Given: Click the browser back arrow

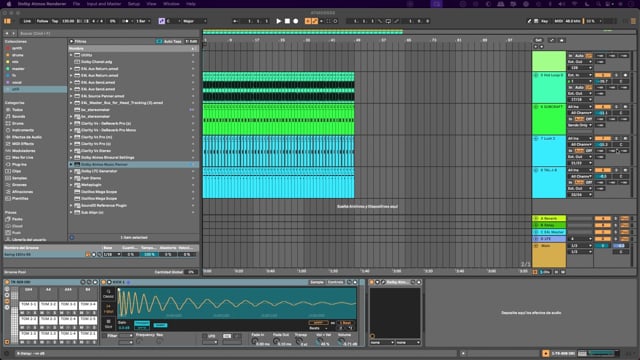Looking at the screenshot, I should coord(7,33).
